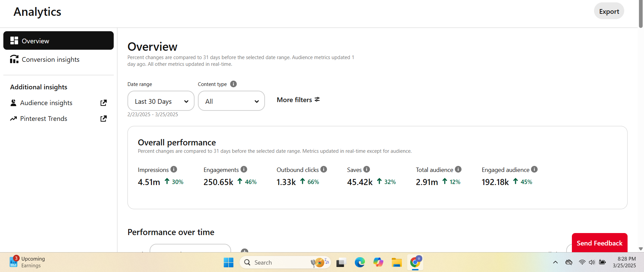Click the battery status tray icon

pyautogui.click(x=602, y=262)
